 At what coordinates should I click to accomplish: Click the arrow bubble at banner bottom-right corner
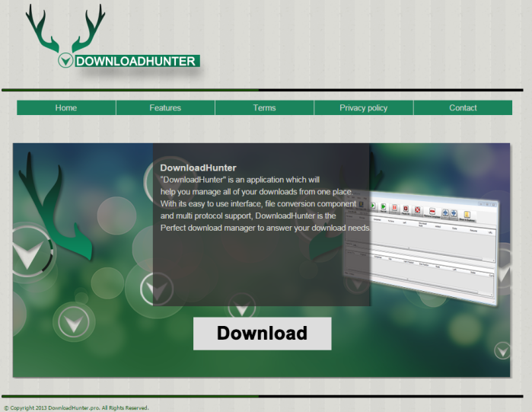(x=502, y=350)
